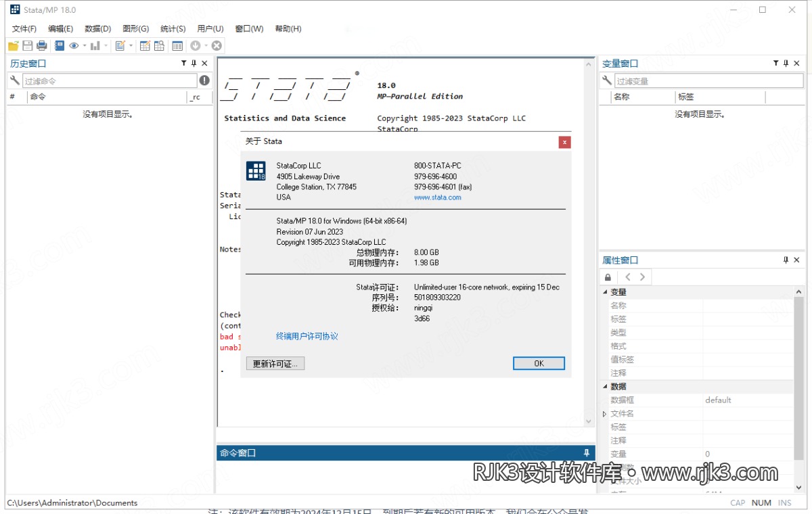Viewport: 812px width, 514px height.
Task: Click the gray down-arrow More toolbar icon
Action: coord(196,46)
